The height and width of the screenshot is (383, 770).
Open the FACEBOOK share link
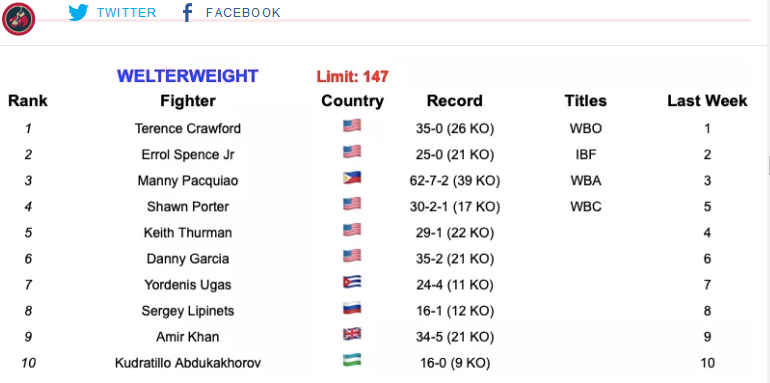tap(244, 13)
